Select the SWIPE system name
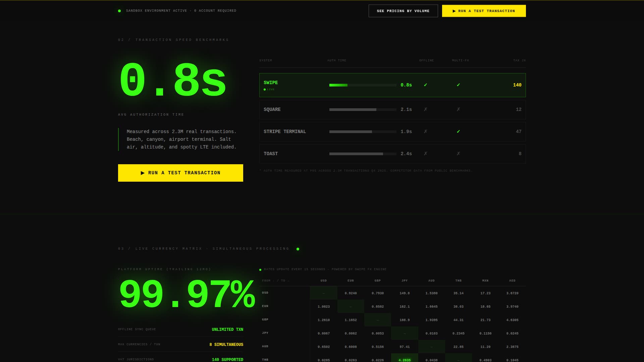644x362 pixels. click(x=271, y=83)
